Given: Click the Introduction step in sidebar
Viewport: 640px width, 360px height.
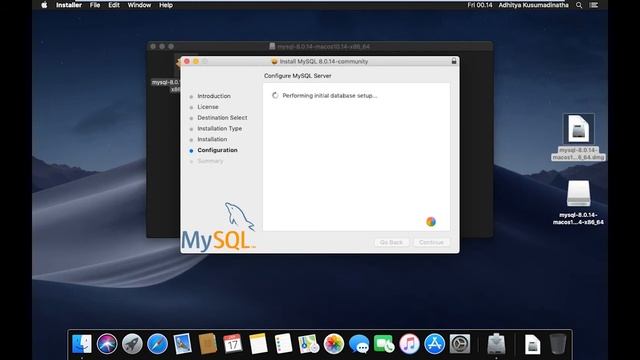Looking at the screenshot, I should click(x=214, y=96).
